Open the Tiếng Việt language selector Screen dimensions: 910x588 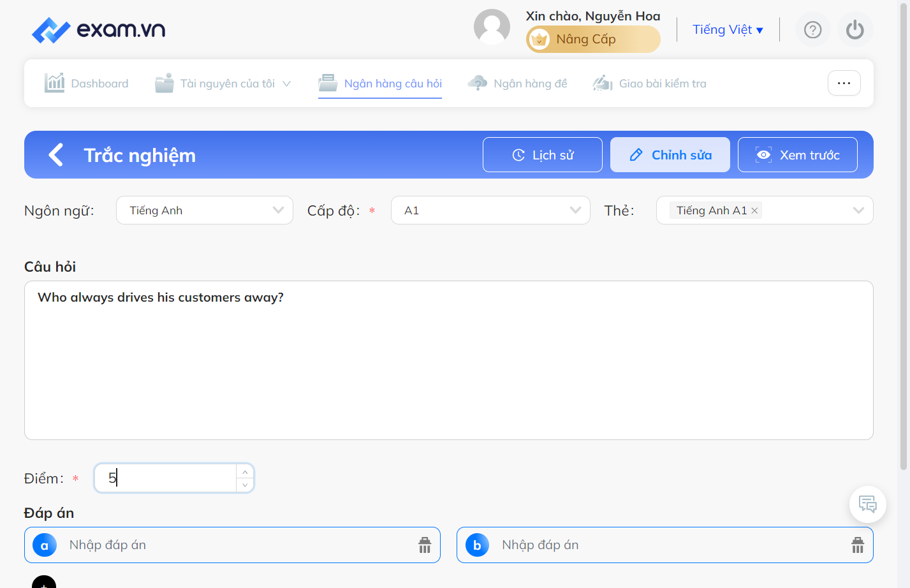pos(728,30)
